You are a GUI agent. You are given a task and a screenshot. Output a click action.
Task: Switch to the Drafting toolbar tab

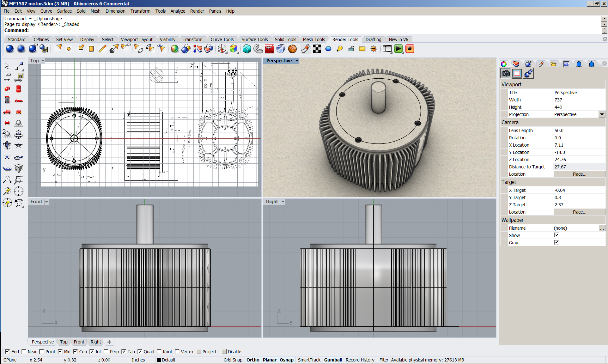pos(373,39)
